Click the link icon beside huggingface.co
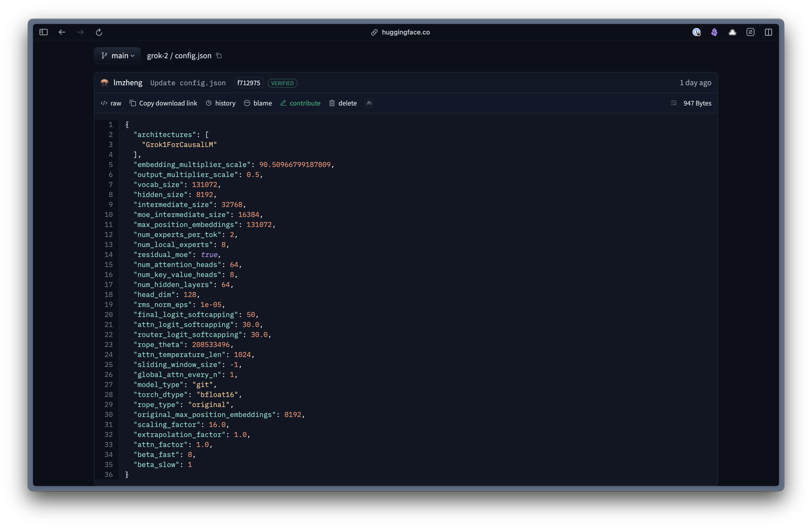This screenshot has height=528, width=812. (374, 32)
